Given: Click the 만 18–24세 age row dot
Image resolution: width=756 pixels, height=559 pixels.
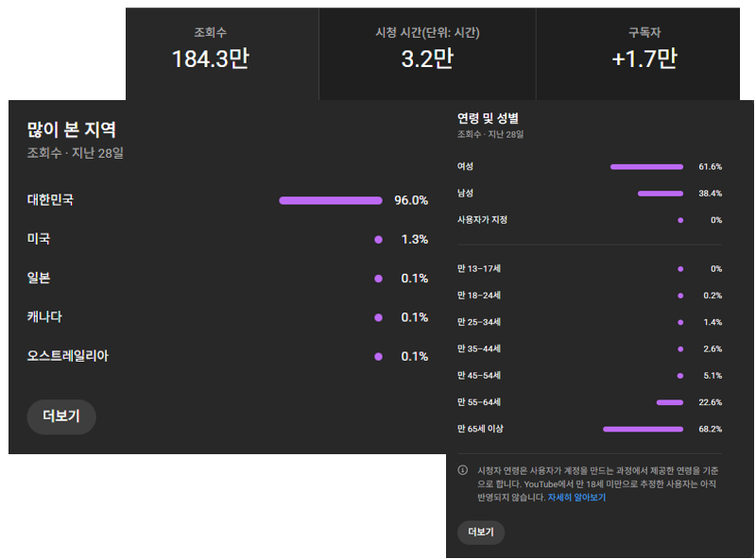Looking at the screenshot, I should point(680,296).
